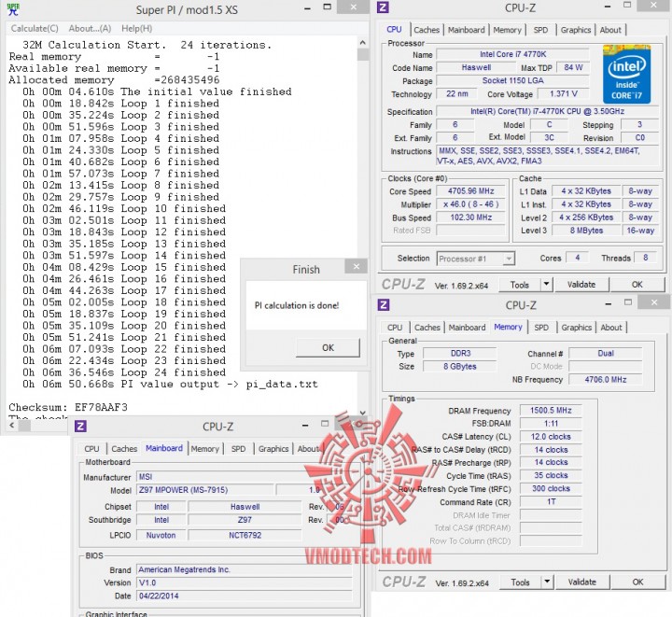This screenshot has width=672, height=617.
Task: Click OK button in top CPU-Z window
Action: click(x=637, y=285)
